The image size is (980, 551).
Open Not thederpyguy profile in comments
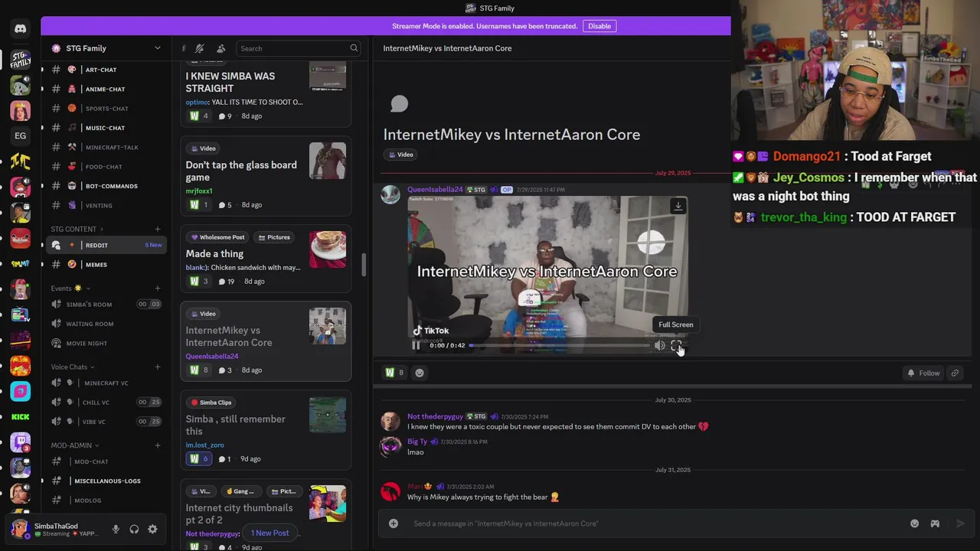(435, 416)
